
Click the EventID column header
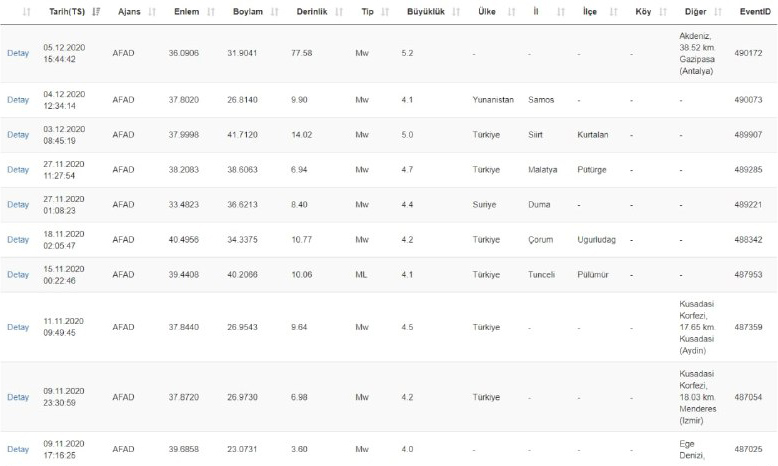pos(755,11)
